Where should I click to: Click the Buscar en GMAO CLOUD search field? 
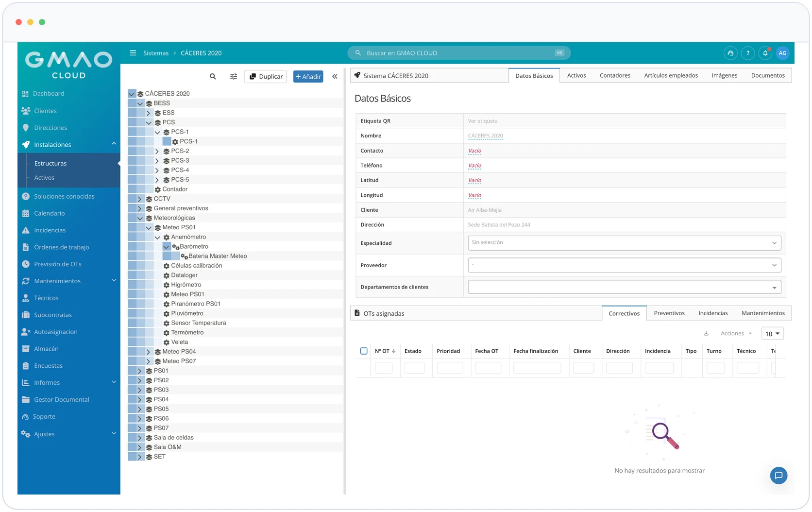[459, 53]
